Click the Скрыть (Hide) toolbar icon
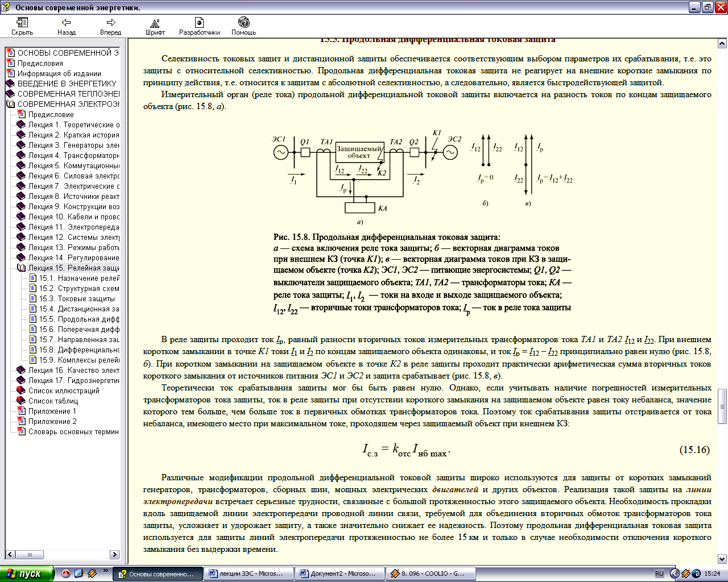The width and height of the screenshot is (728, 582). 22,26
